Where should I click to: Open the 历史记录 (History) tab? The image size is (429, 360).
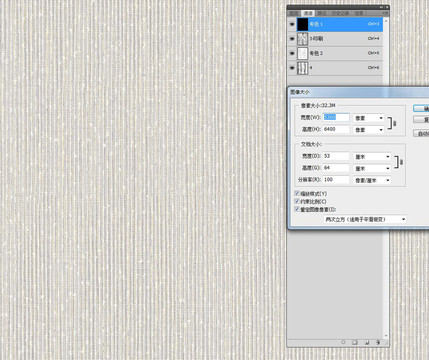[x=340, y=13]
